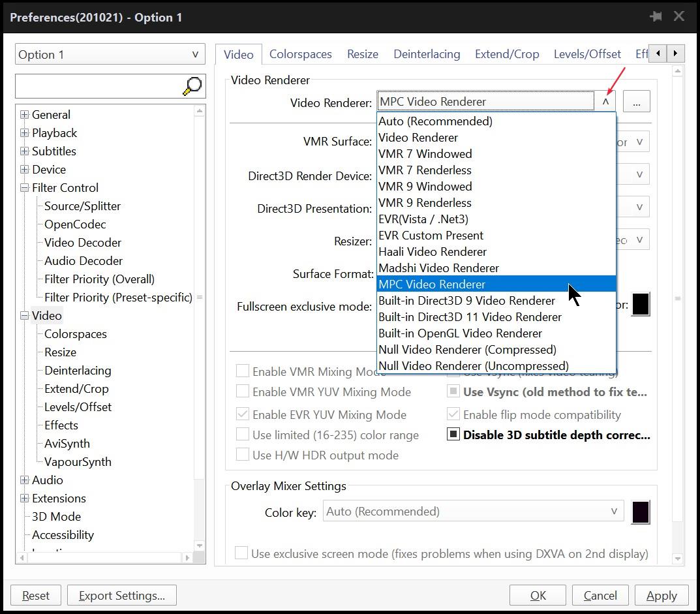Open AviSynth settings in the tree
This screenshot has width=700, height=614.
[67, 444]
